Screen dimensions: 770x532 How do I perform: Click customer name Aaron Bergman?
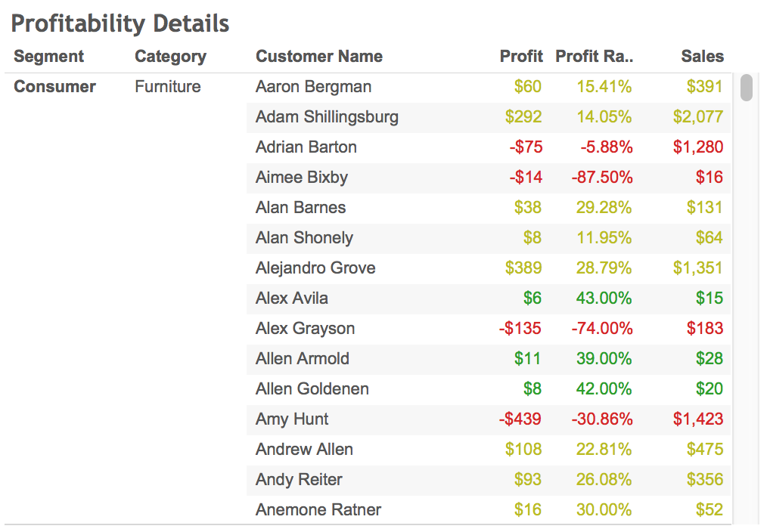click(x=313, y=87)
